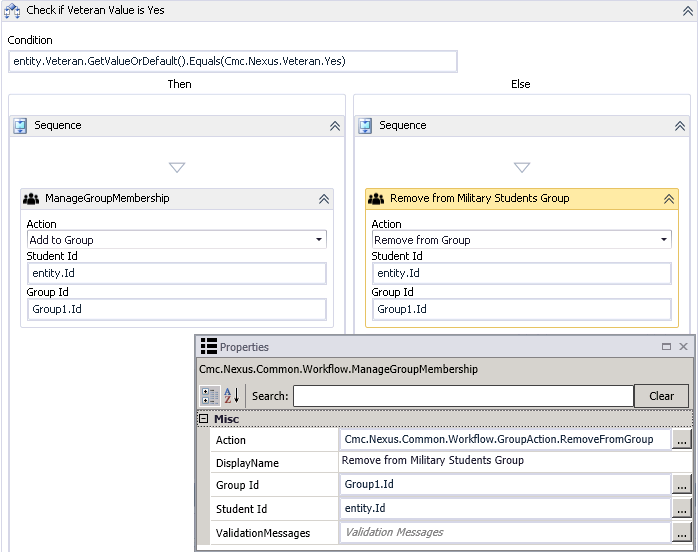This screenshot has height=552, width=698.
Task: Open the Remove from Group action dropdown
Action: (664, 240)
